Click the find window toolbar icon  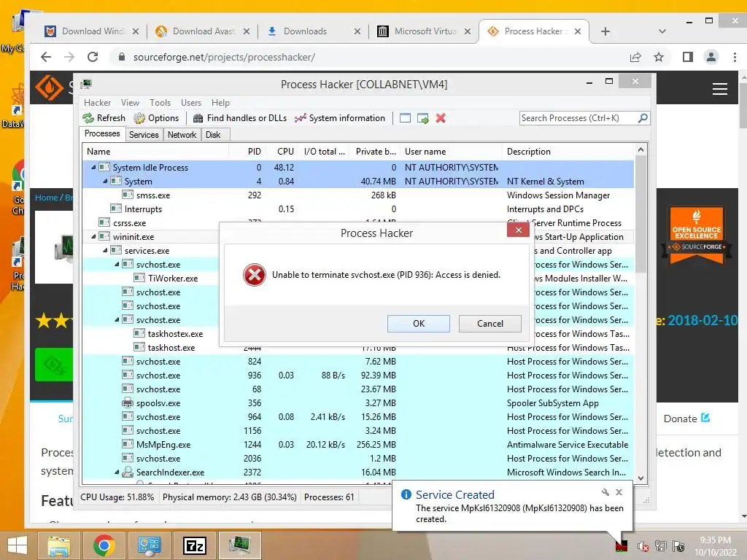click(x=405, y=118)
